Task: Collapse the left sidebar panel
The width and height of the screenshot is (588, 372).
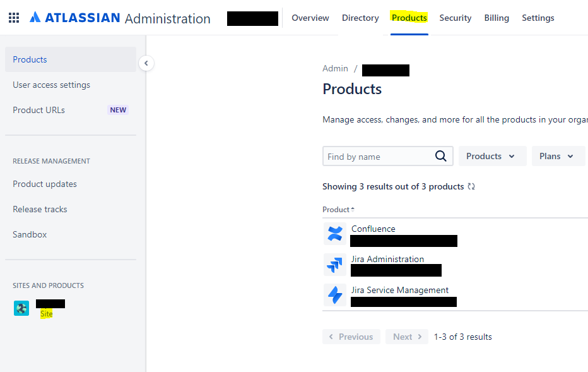Action: pyautogui.click(x=146, y=63)
